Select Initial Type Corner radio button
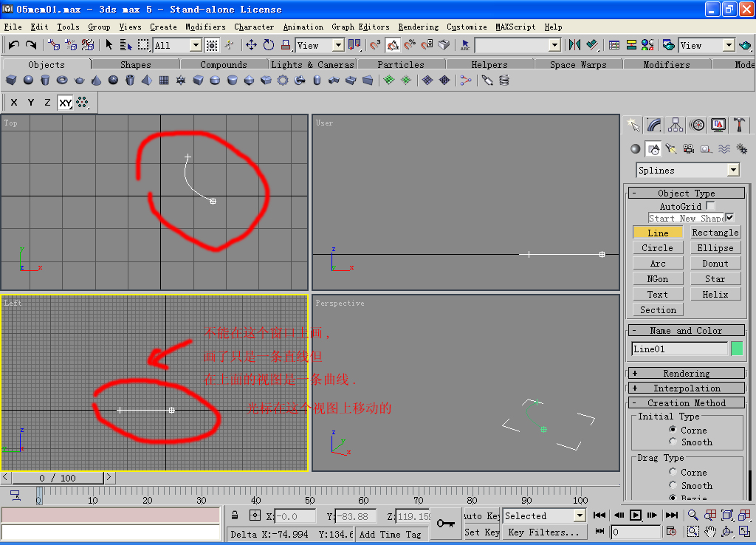 673,429
